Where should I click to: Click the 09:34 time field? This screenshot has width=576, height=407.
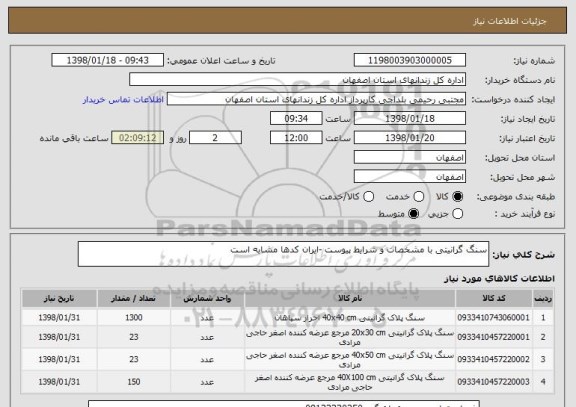296,119
